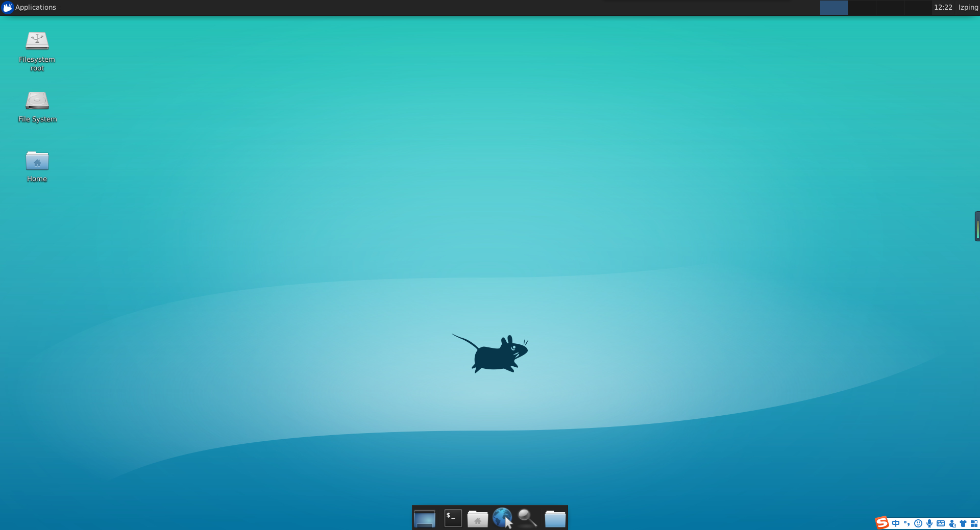This screenshot has width=980, height=530.
Task: Toggle Chinese punctuation mode
Action: (907, 523)
